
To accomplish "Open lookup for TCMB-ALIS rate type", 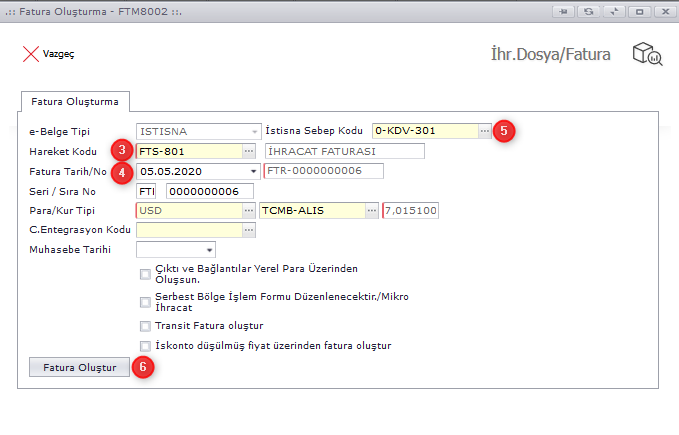I will pyautogui.click(x=372, y=211).
